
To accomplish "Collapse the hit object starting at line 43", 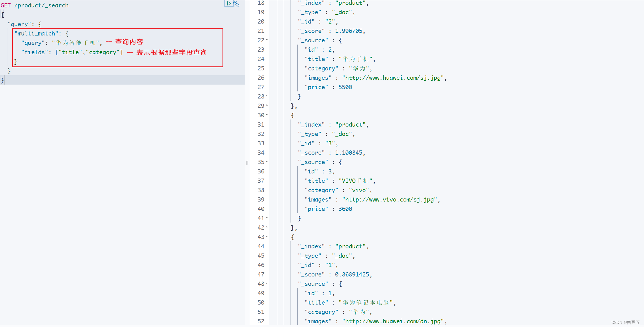I will coord(267,237).
